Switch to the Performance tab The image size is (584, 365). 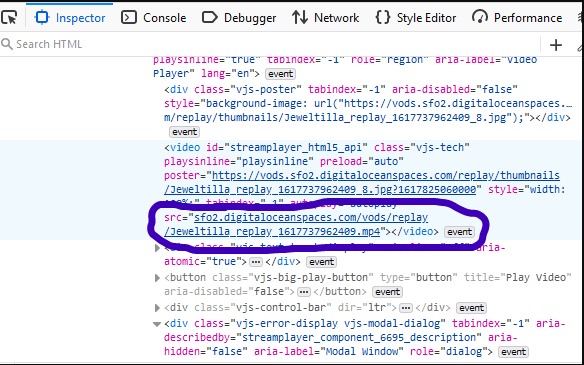coord(517,18)
